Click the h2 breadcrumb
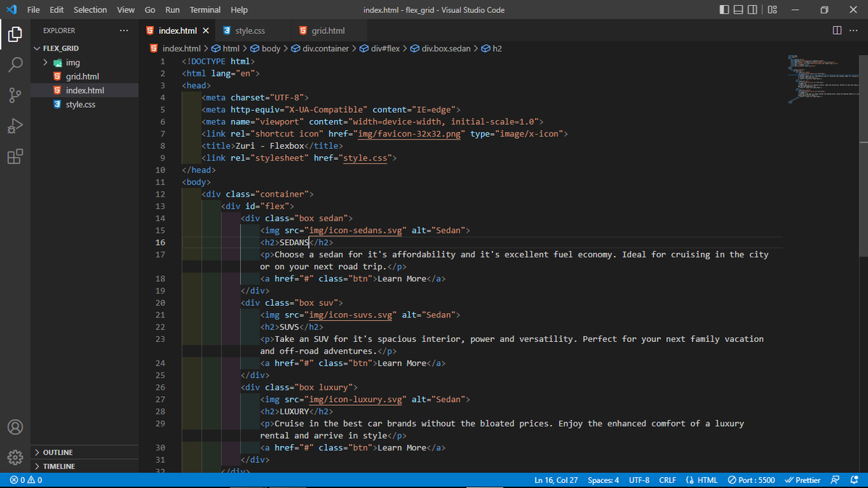The image size is (868, 488). 491,48
